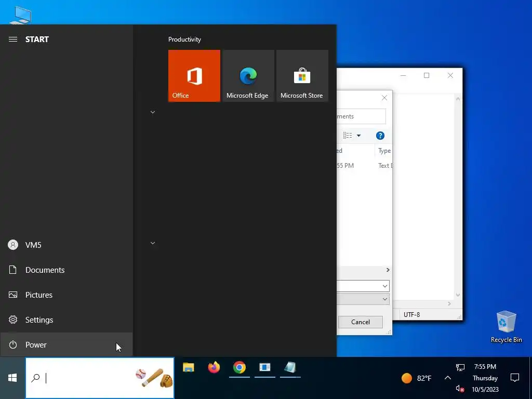The width and height of the screenshot is (532, 399).
Task: Open the dialog help question icon
Action: click(380, 136)
